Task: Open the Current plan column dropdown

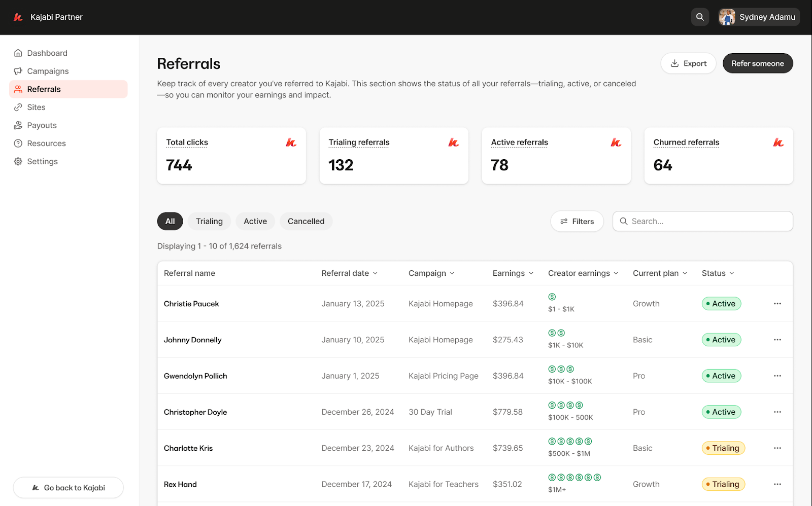Action: point(660,273)
